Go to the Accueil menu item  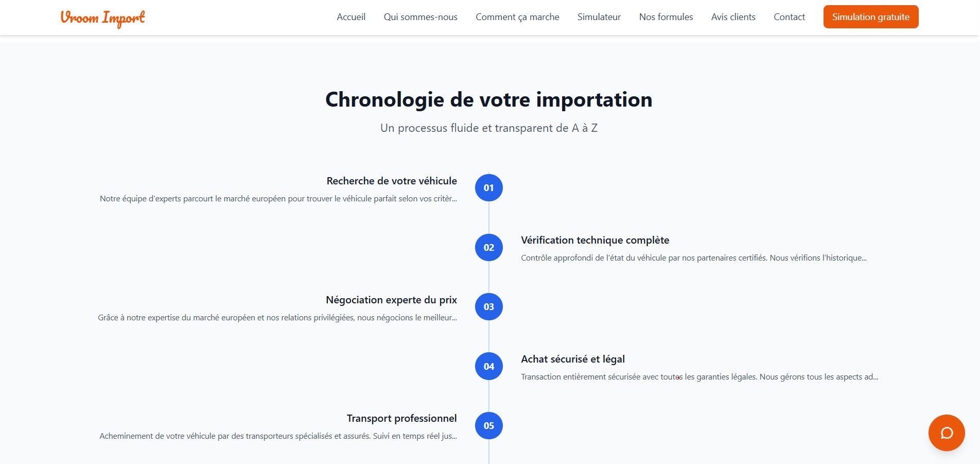click(351, 17)
